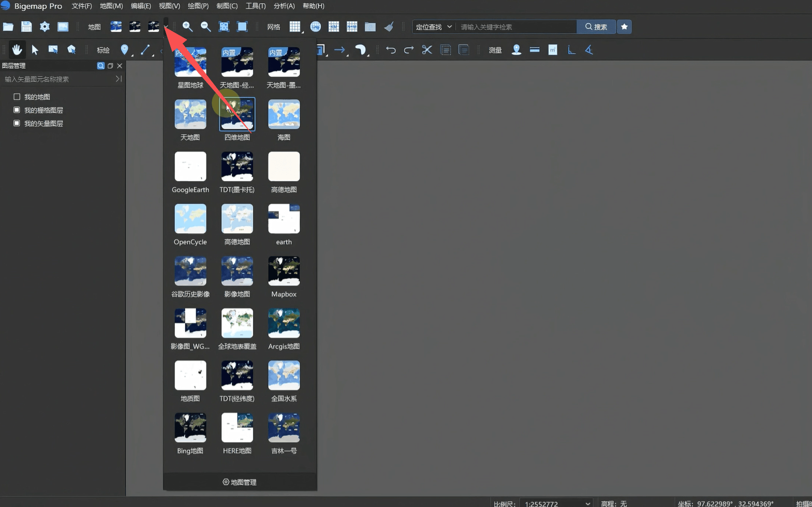The height and width of the screenshot is (507, 812).
Task: Select the arrow pointer tool
Action: [35, 50]
